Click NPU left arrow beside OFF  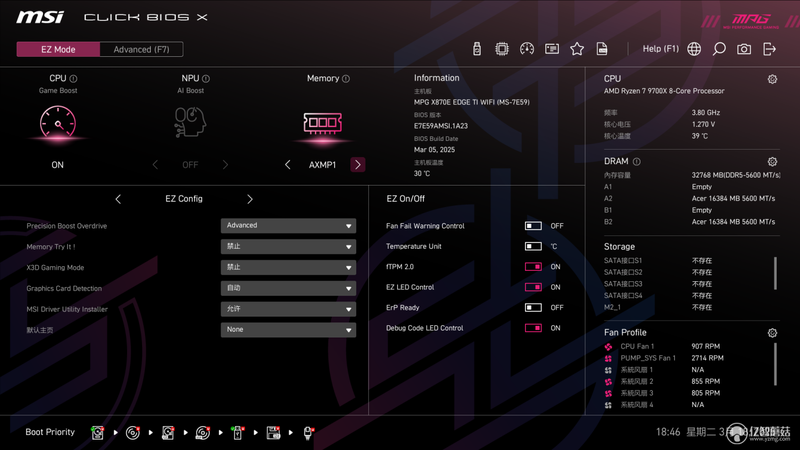[x=155, y=164]
